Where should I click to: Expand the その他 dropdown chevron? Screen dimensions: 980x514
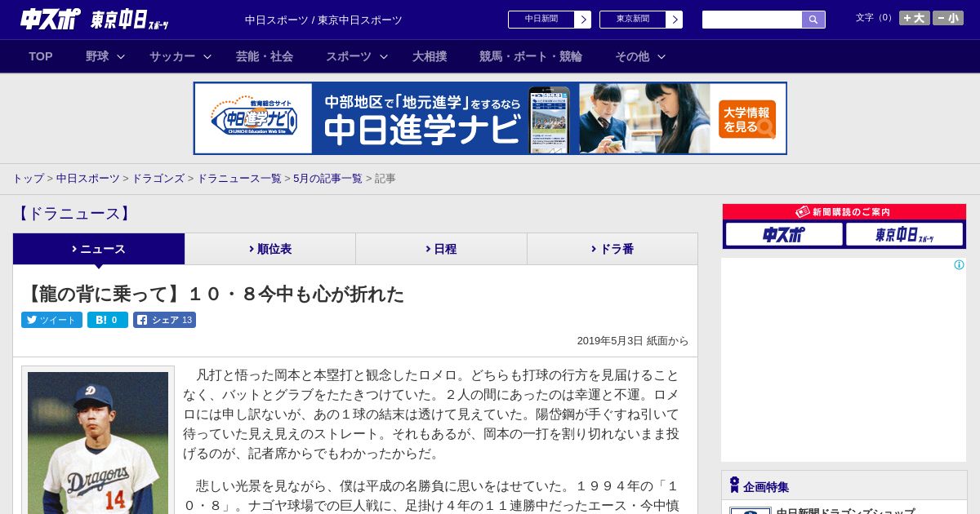661,56
